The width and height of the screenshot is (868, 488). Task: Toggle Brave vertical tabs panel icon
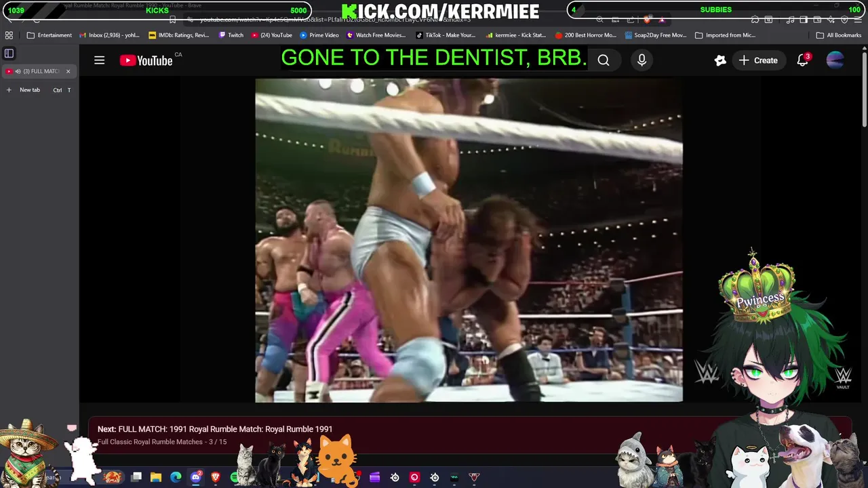(9, 53)
